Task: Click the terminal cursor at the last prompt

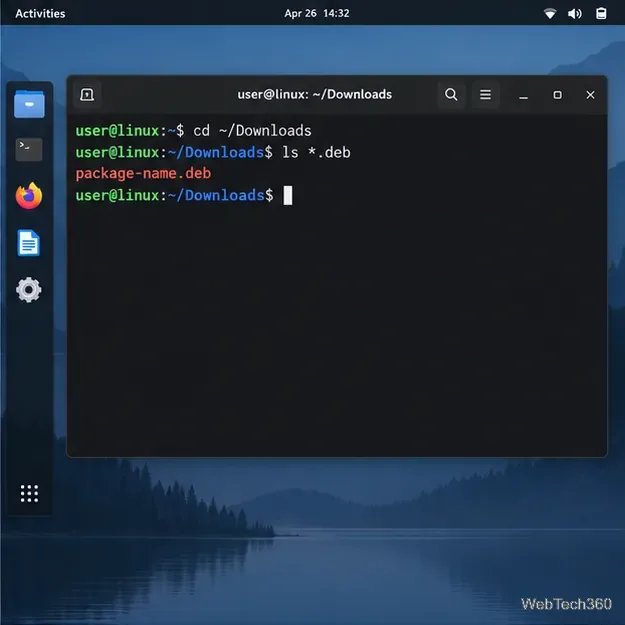Action: [x=287, y=195]
